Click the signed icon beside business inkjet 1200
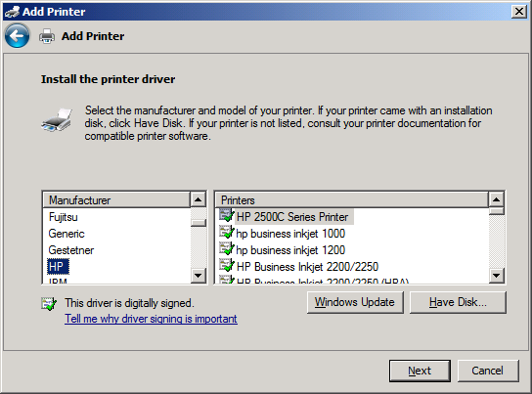Screen dimensions: 532x394 226,249
